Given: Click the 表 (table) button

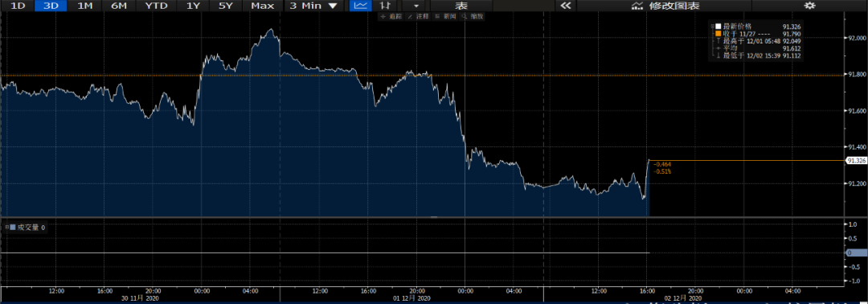Looking at the screenshot, I should pos(461,6).
